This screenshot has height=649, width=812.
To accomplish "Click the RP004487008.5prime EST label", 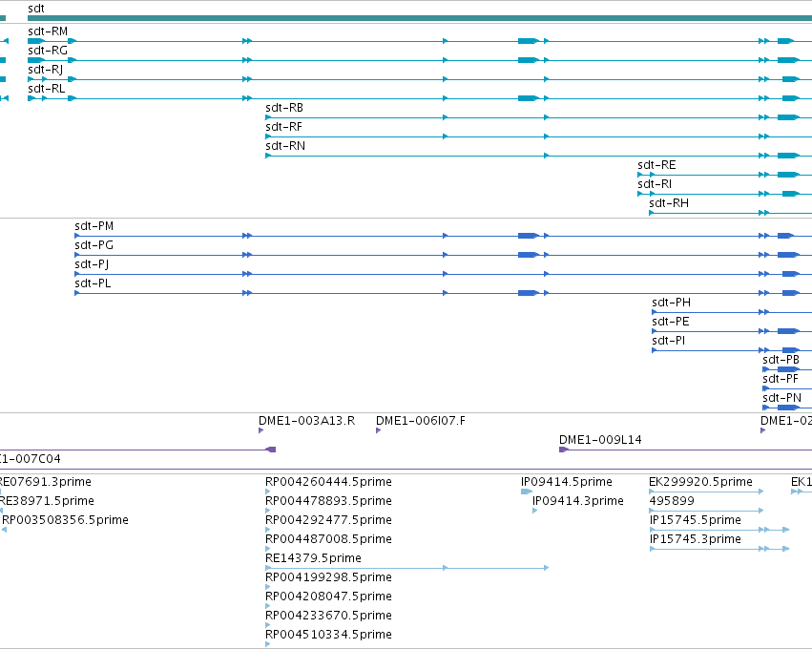I will [328, 539].
